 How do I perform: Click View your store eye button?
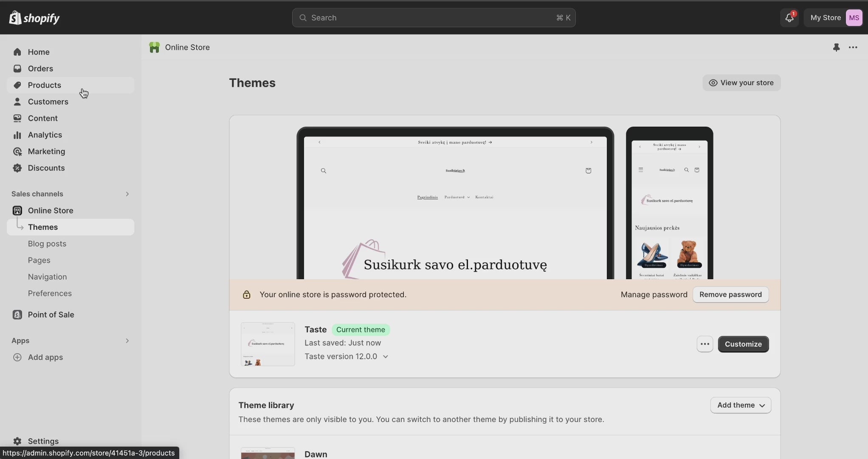[x=741, y=83]
